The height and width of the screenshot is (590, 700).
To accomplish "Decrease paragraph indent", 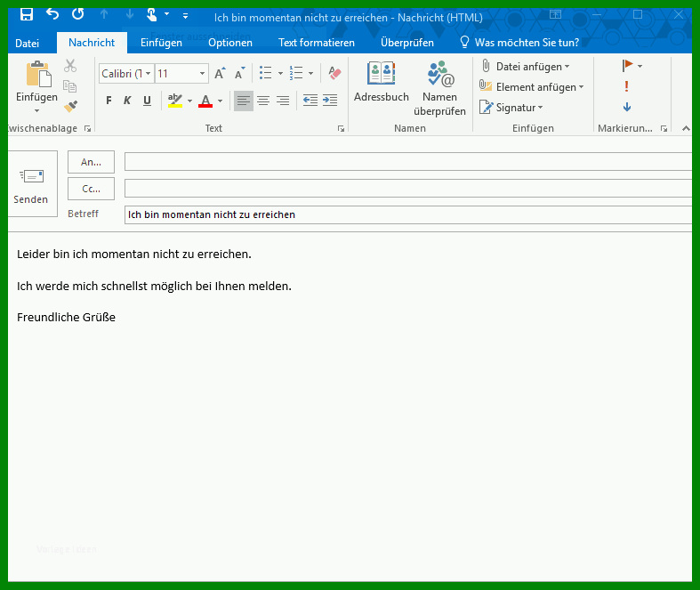I will 310,101.
